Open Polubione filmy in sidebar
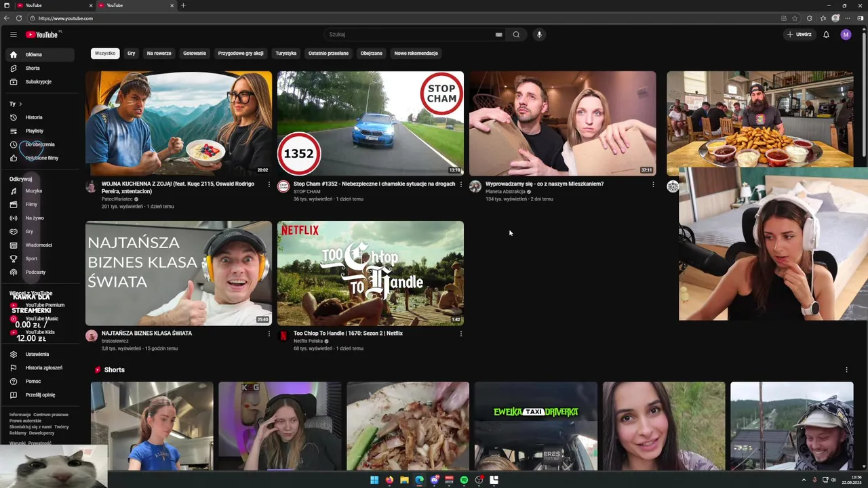 click(41, 158)
